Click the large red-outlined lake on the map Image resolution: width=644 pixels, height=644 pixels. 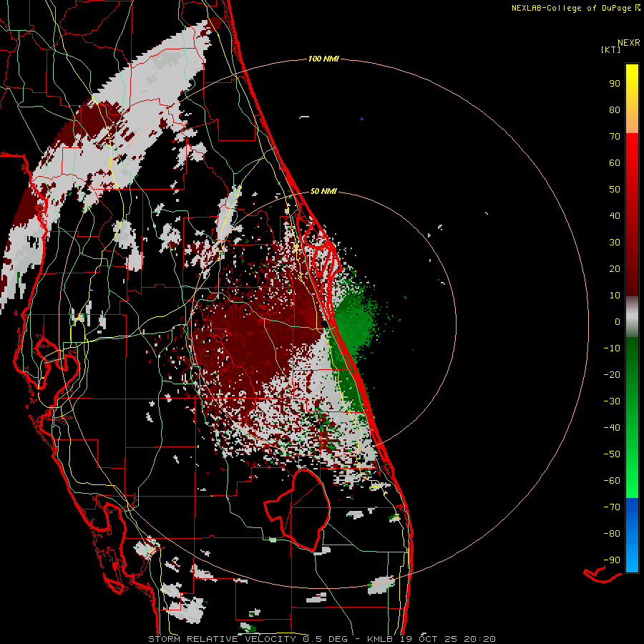296,509
